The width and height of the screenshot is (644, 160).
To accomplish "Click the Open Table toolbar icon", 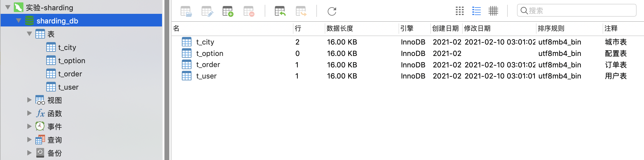I will click(186, 11).
